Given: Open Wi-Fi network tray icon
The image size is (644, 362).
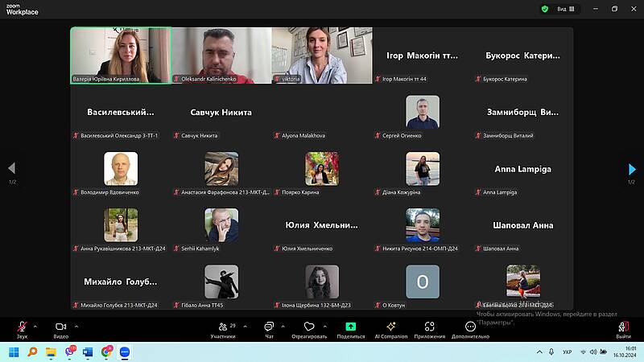Looking at the screenshot, I should tap(583, 352).
